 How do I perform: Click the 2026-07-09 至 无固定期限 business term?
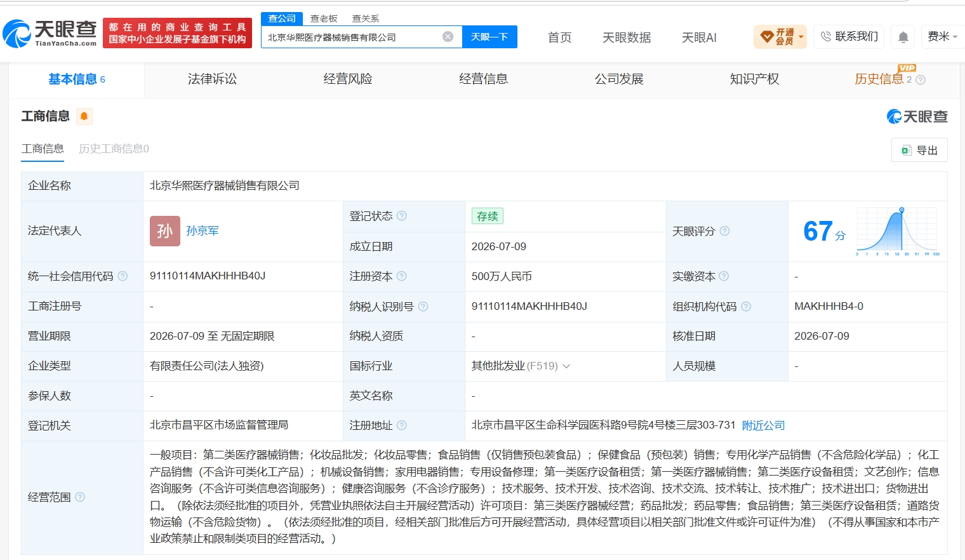[x=212, y=336]
